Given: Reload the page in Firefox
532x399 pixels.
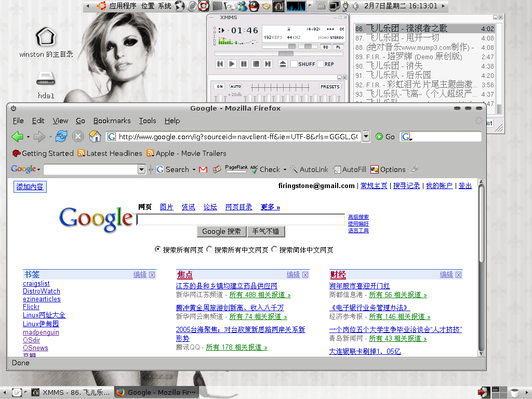Looking at the screenshot, I should (61, 137).
